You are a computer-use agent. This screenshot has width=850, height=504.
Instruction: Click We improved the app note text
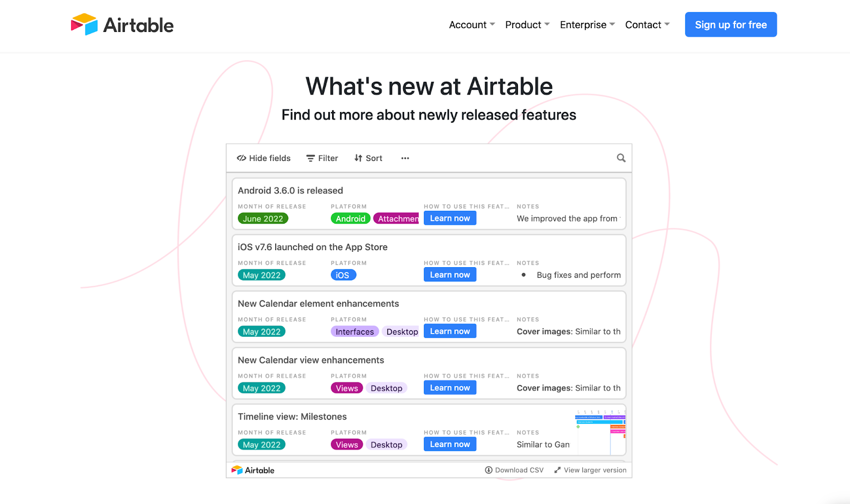click(568, 218)
